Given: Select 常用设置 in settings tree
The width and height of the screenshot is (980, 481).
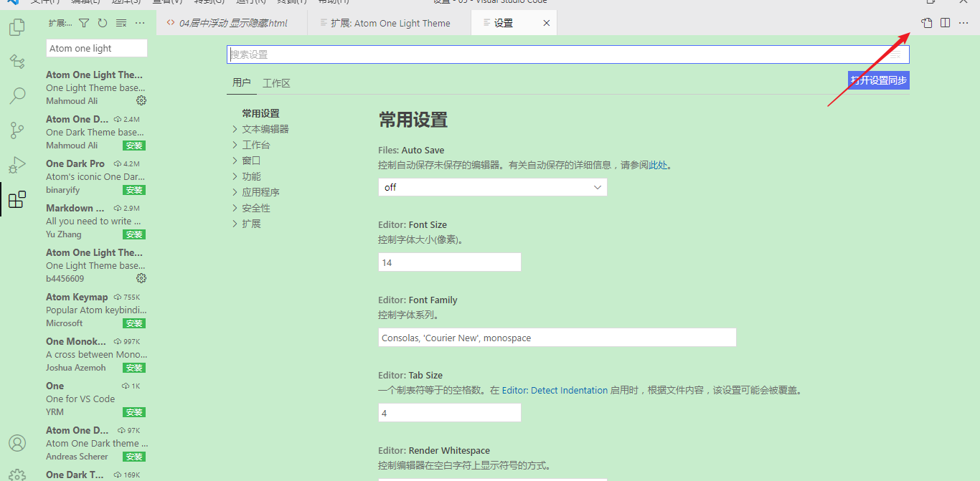Looking at the screenshot, I should pos(260,113).
